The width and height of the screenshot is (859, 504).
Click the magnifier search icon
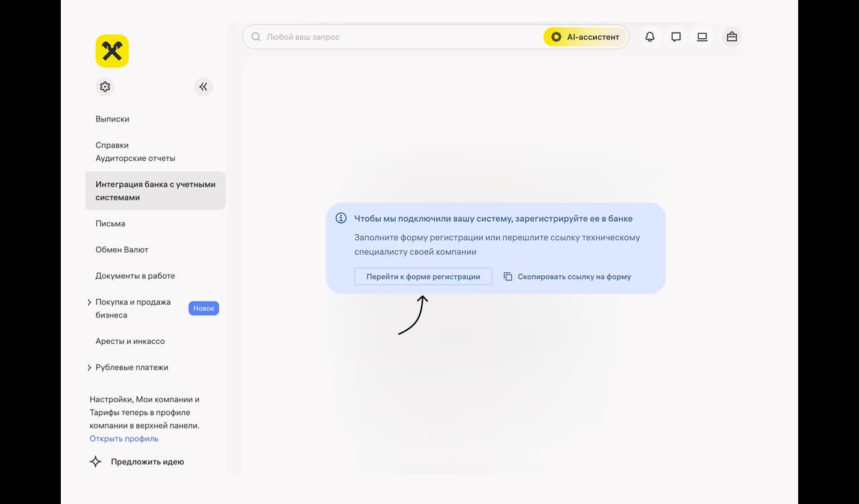256,37
